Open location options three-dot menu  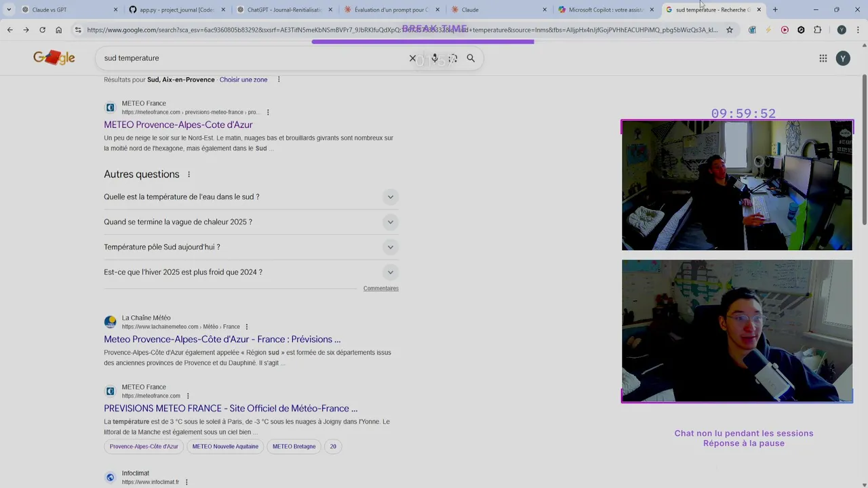(279, 79)
